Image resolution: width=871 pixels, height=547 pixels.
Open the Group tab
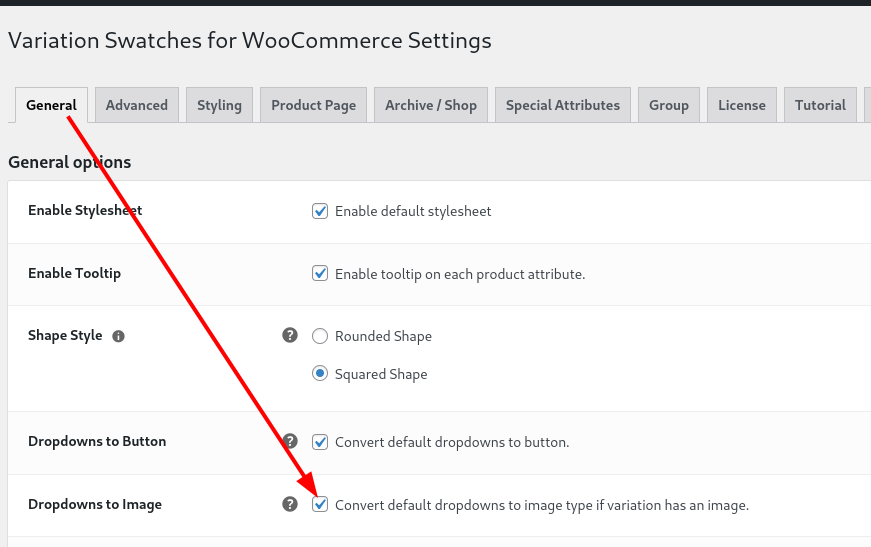coord(669,105)
